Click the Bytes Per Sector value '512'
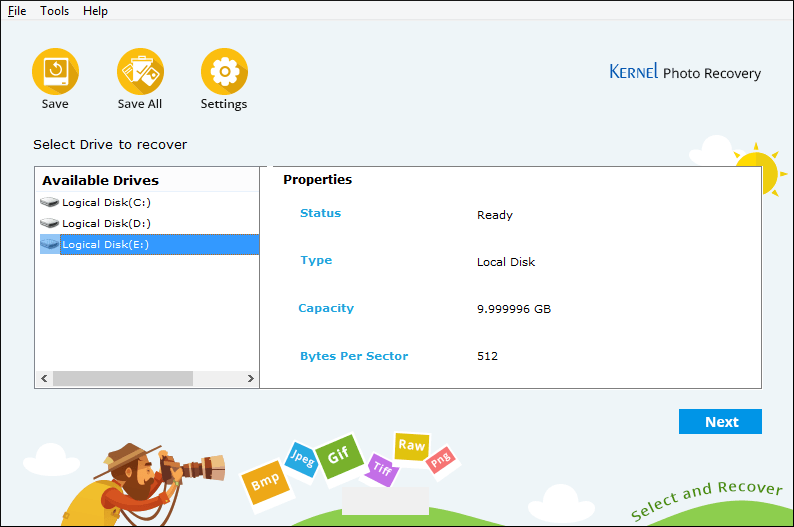Viewport: 794px width, 527px height. [x=487, y=356]
